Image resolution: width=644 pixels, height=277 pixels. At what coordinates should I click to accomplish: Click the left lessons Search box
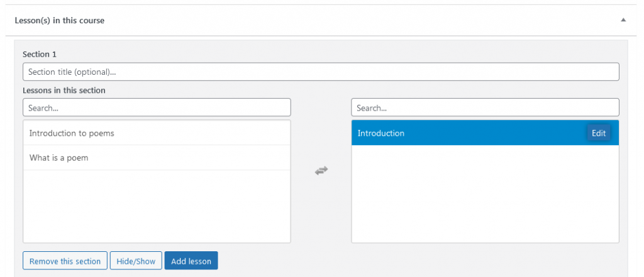(157, 107)
